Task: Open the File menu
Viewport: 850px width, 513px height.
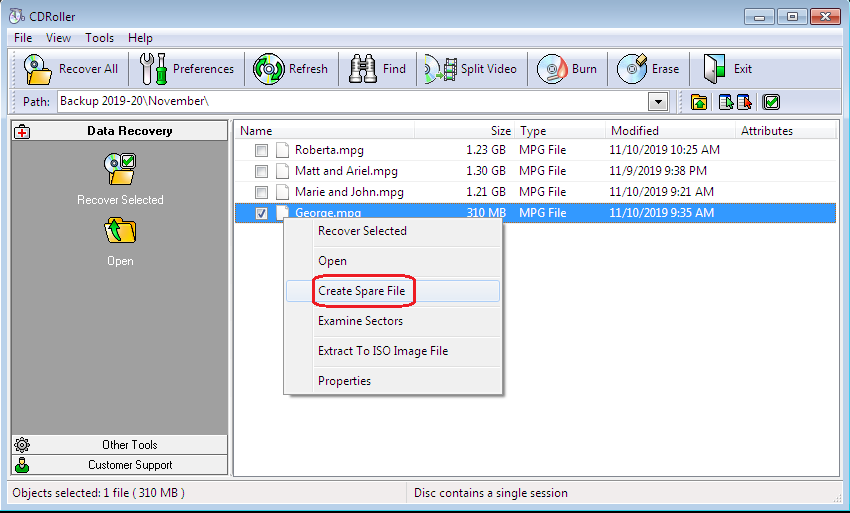Action: click(23, 38)
